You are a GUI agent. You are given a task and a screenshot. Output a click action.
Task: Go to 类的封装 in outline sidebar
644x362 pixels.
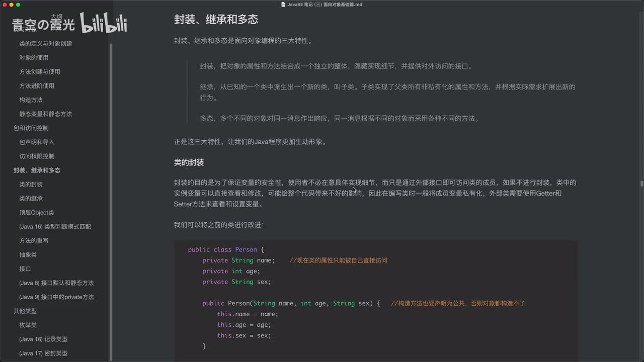coord(31,185)
